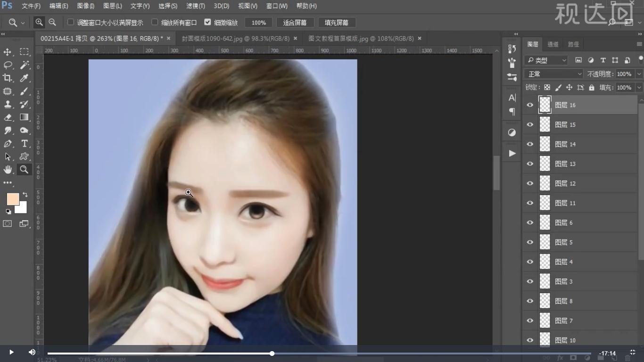
Task: Select the Path Selection arrow tool
Action: click(x=8, y=156)
